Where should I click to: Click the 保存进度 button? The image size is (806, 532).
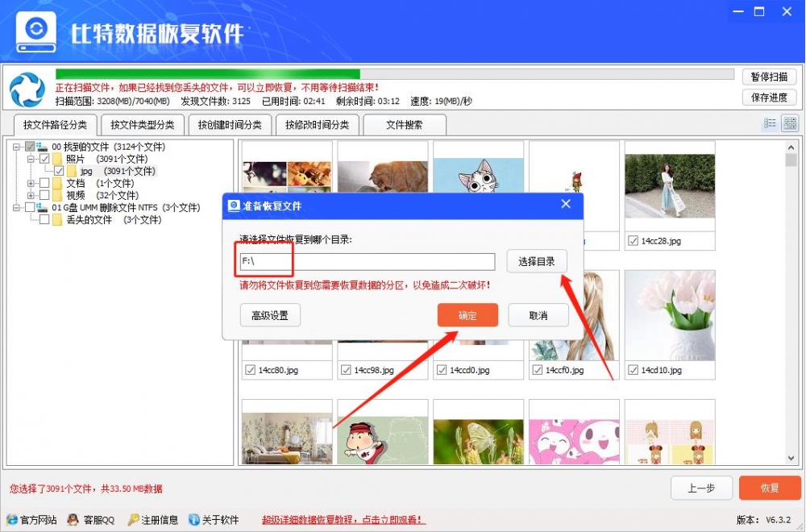(x=769, y=98)
